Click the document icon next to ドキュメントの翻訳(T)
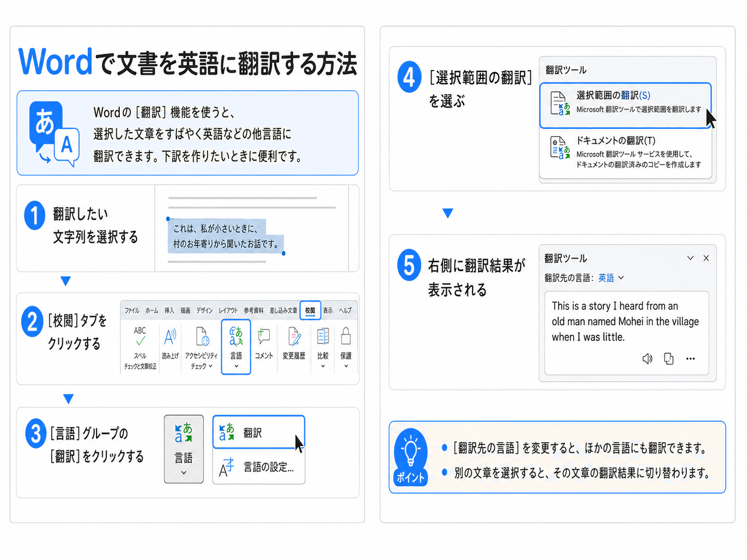Image resolution: width=747 pixels, height=560 pixels. 560,147
